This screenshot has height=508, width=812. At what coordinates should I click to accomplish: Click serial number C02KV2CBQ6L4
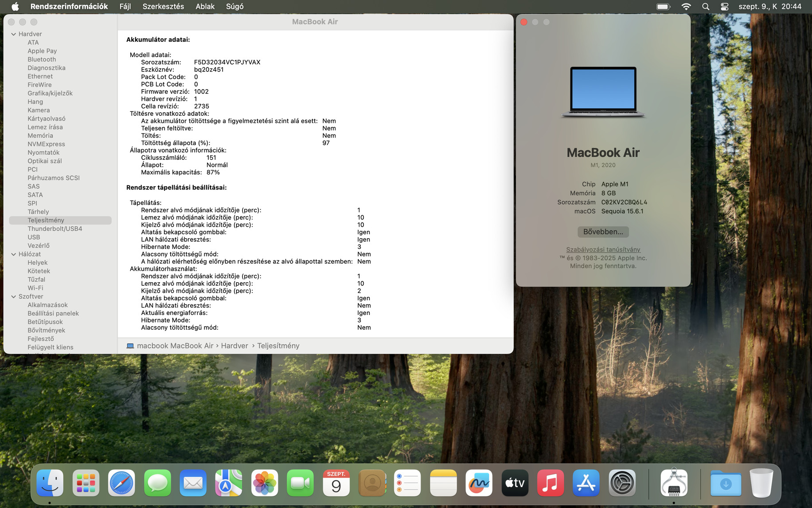(x=624, y=202)
